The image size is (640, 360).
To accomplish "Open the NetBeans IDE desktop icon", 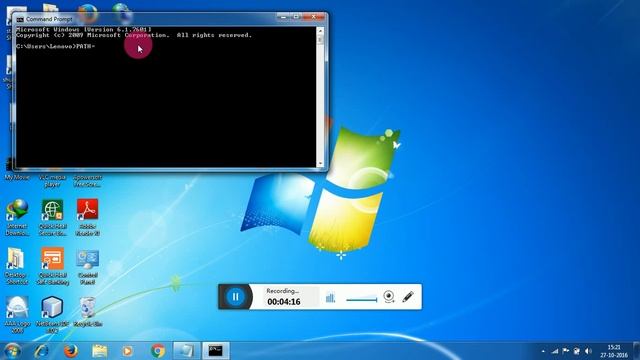I will [52, 315].
